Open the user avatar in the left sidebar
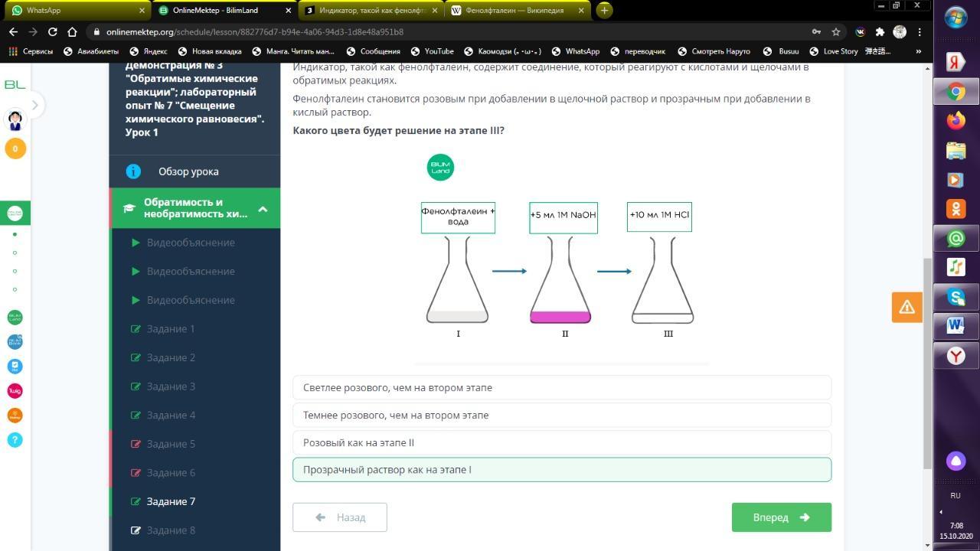Viewport: 980px width, 551px height. 15,119
